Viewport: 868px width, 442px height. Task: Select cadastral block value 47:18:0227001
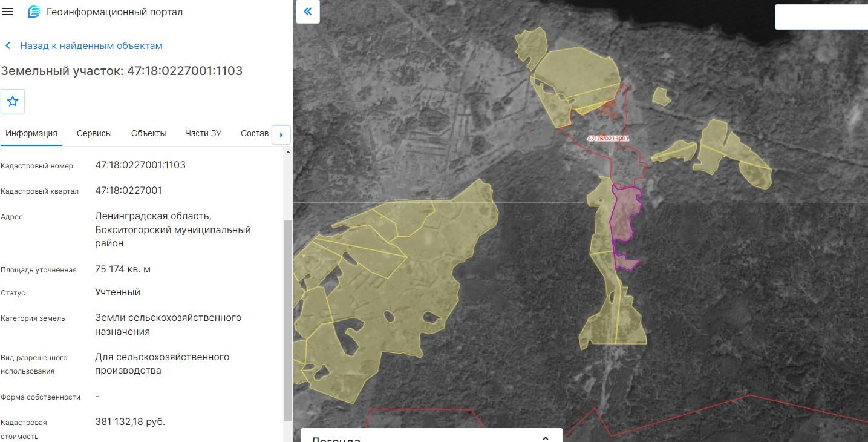point(128,191)
